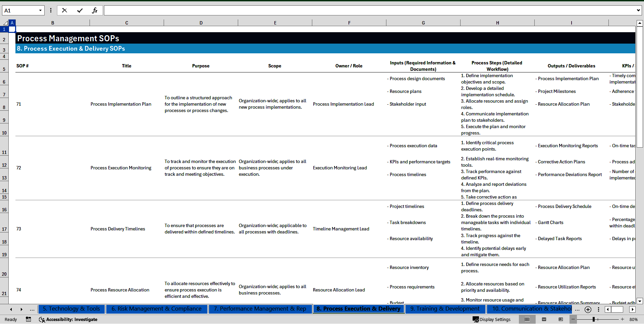The height and width of the screenshot is (324, 644).
Task: Open '6. Risk Management & Compliance' sheet tab
Action: pos(156,309)
